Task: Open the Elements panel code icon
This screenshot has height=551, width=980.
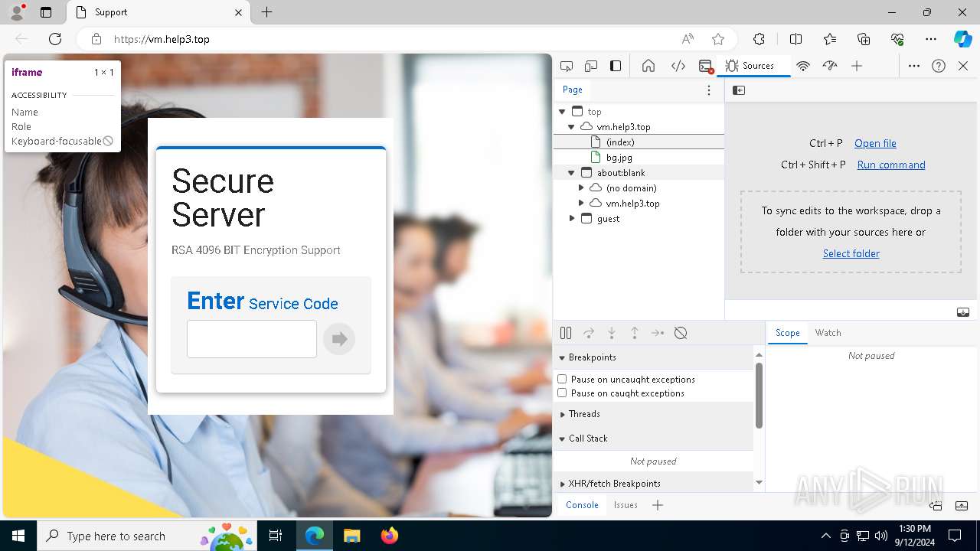Action: pyautogui.click(x=678, y=66)
